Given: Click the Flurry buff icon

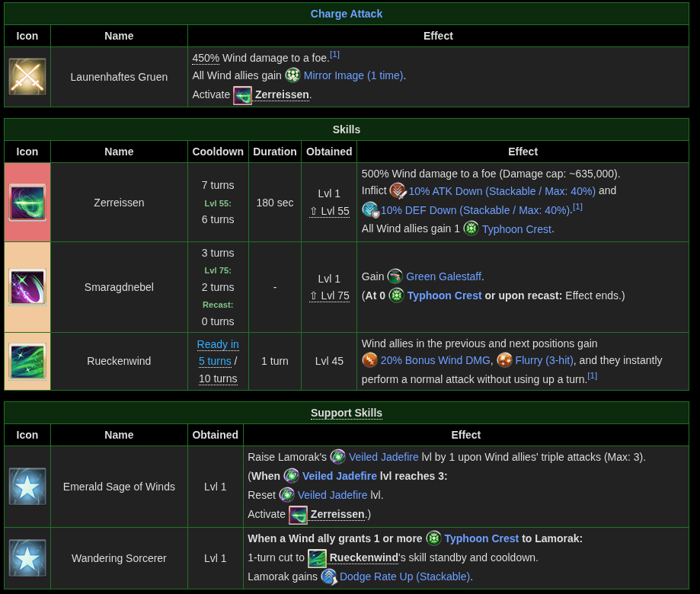Looking at the screenshot, I should click(x=504, y=359).
